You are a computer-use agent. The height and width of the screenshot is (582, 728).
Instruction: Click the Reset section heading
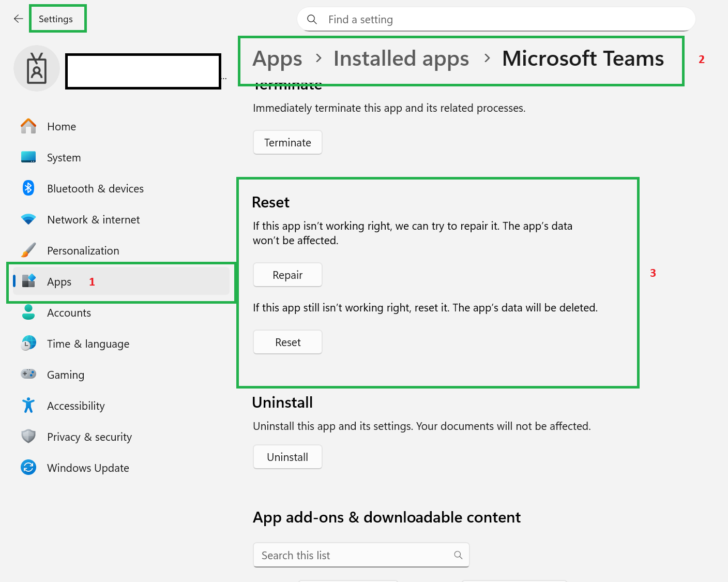click(270, 202)
